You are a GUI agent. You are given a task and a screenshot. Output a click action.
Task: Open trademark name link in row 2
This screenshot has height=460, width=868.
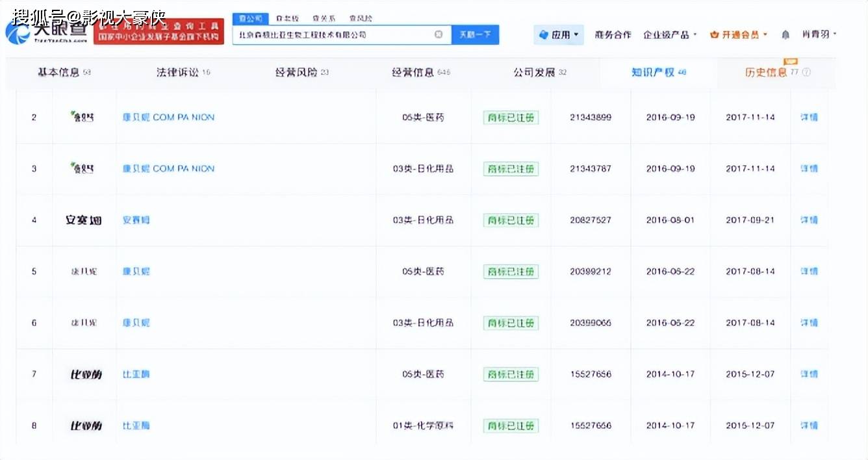tap(168, 117)
